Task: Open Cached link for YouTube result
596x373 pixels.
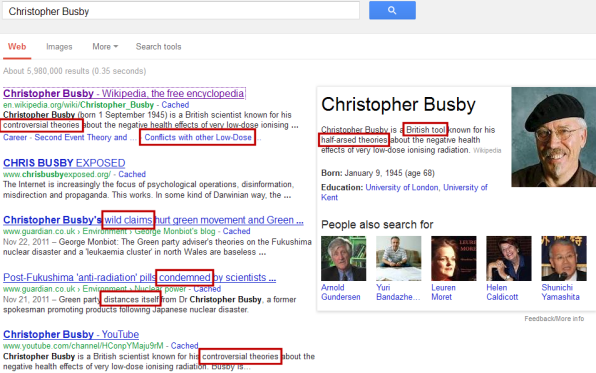Action: click(x=184, y=346)
